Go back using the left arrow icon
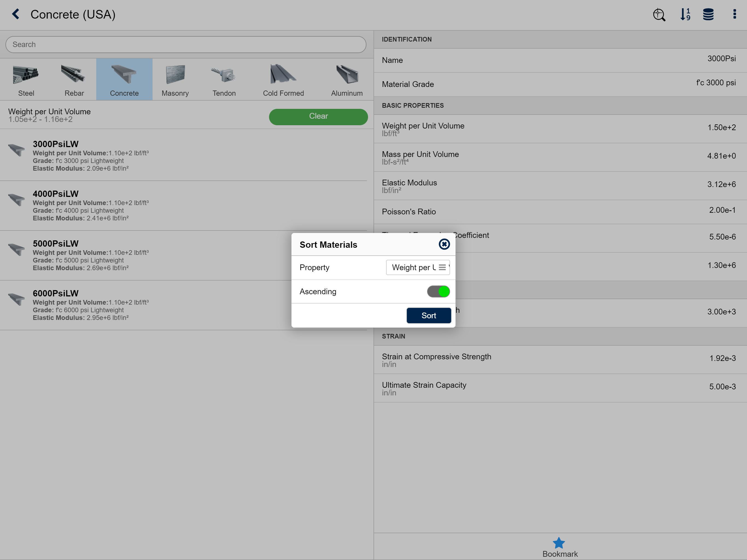Viewport: 747px width, 560px height. (x=16, y=14)
